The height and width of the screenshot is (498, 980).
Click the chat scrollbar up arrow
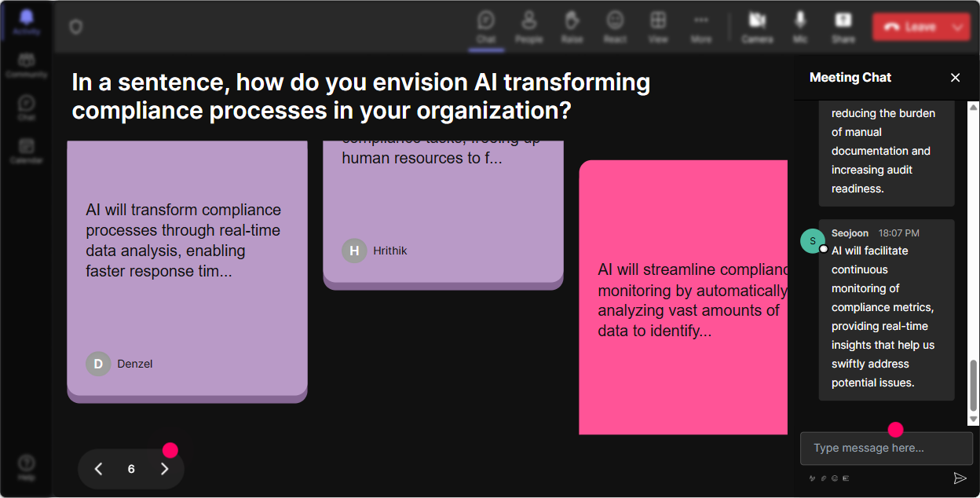pyautogui.click(x=974, y=107)
